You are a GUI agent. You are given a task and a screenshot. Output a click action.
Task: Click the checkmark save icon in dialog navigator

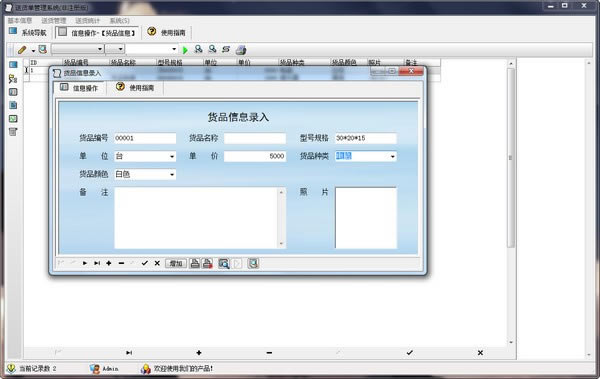point(145,263)
